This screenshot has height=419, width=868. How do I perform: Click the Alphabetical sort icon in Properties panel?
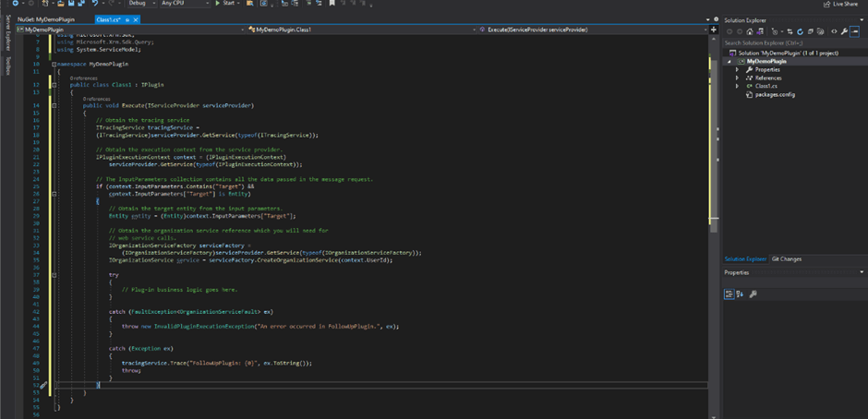(x=741, y=293)
